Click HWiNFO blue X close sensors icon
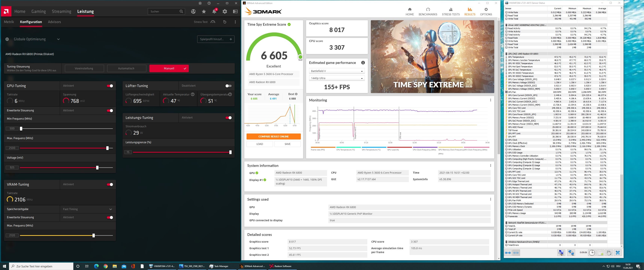Image resolution: width=644 pixels, height=270 pixels. click(x=618, y=253)
